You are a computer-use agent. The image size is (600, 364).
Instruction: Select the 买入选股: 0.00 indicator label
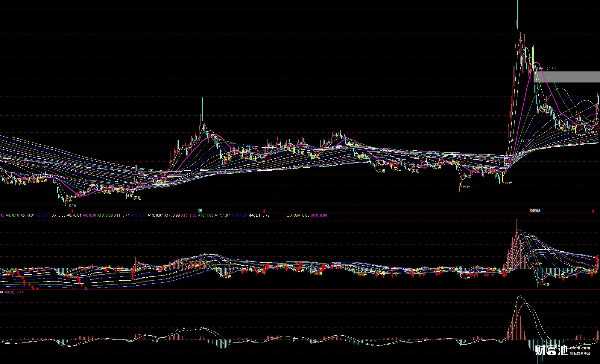(297, 215)
